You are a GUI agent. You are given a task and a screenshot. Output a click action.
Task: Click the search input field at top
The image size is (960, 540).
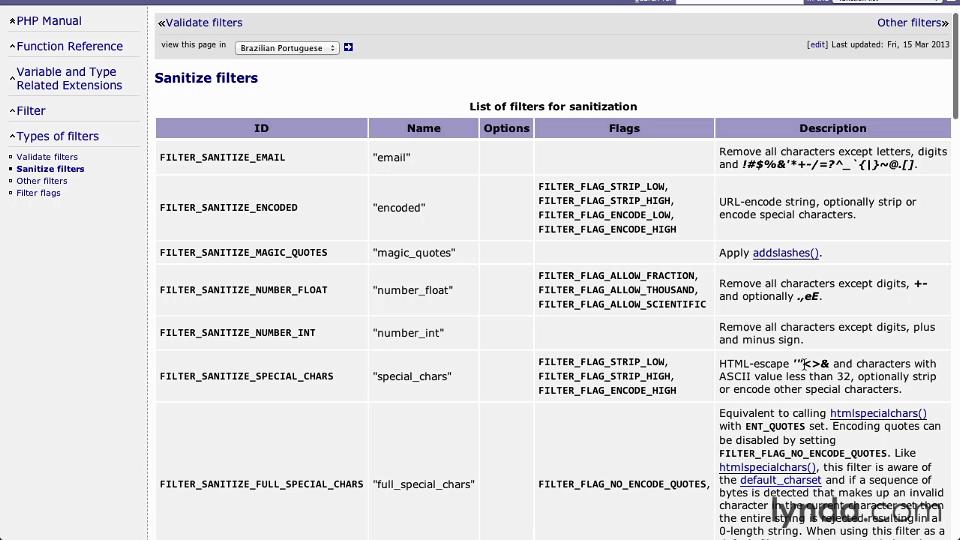pos(740,2)
